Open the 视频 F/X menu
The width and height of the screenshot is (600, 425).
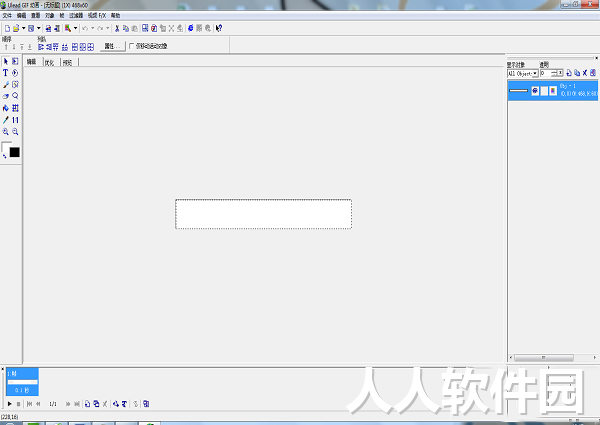point(96,16)
